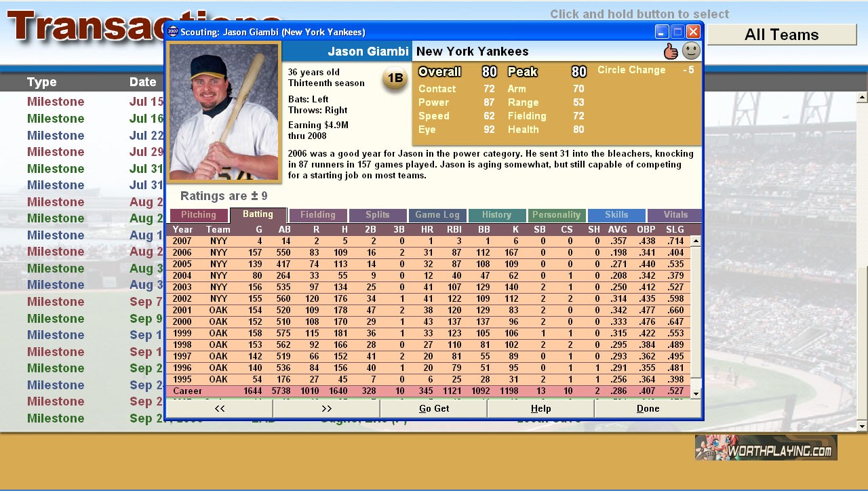Click the Done button
Screen dimensions: 868x491
click(x=648, y=408)
